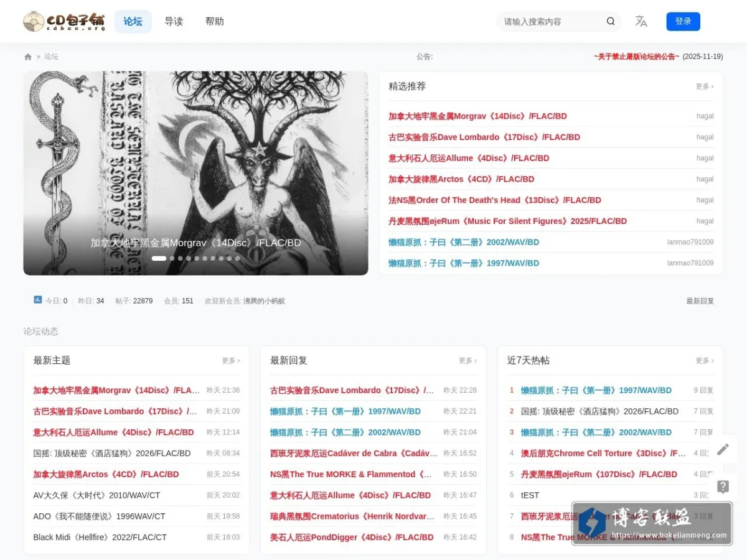Image resolution: width=747 pixels, height=560 pixels.
Task: Open latest reply 古巴实验音乐Dave Lombardo《17Disc》
Action: [x=352, y=390]
